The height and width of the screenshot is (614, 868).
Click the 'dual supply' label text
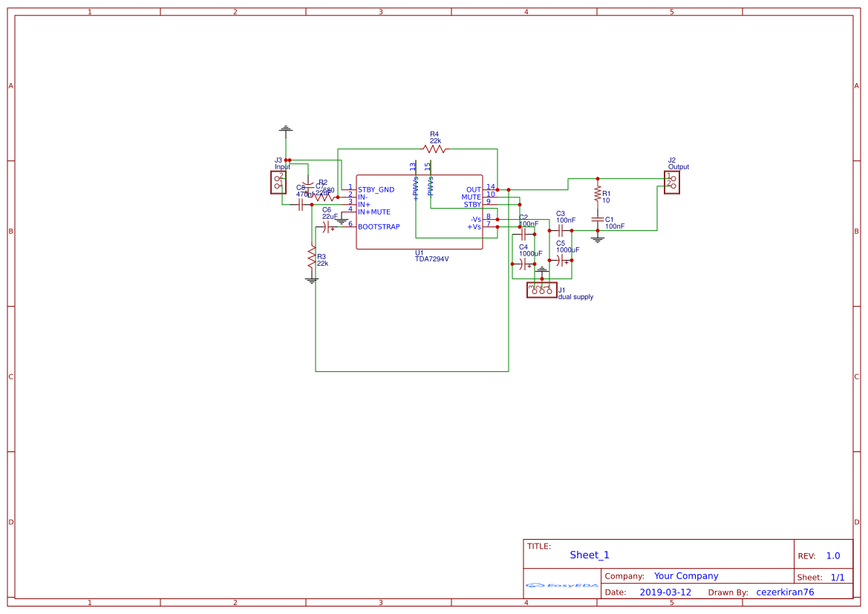click(x=575, y=297)
